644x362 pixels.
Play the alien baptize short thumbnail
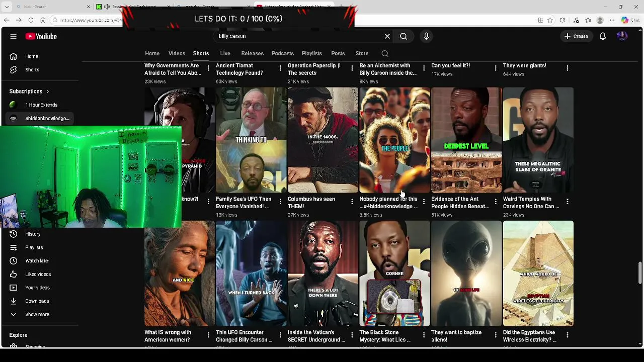[x=466, y=274]
